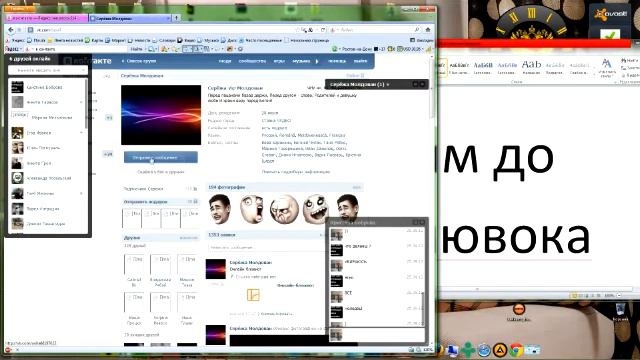Click the Найти button in Yandex toolbar
Viewport: 640px width, 360px height.
click(136, 49)
